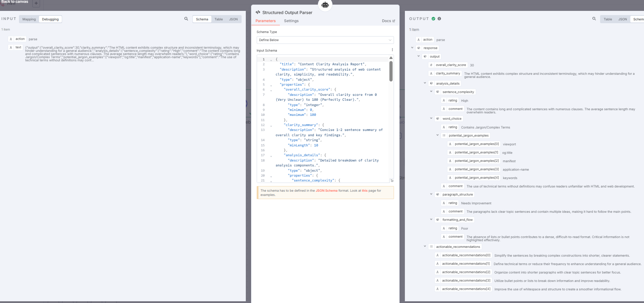Search the input panel with magnifier icon
This screenshot has width=644, height=303.
[x=186, y=19]
